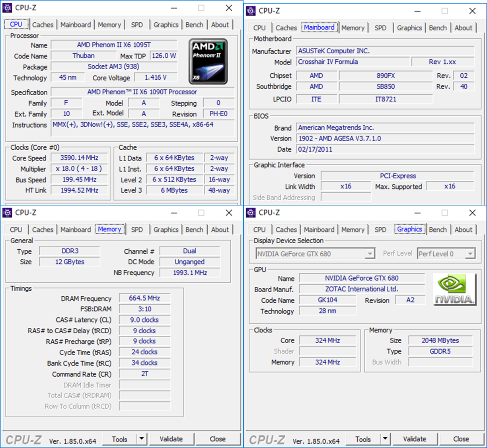Viewport: 487px width, 448px height.
Task: Open the Bench tab in the processor window
Action: click(x=194, y=25)
